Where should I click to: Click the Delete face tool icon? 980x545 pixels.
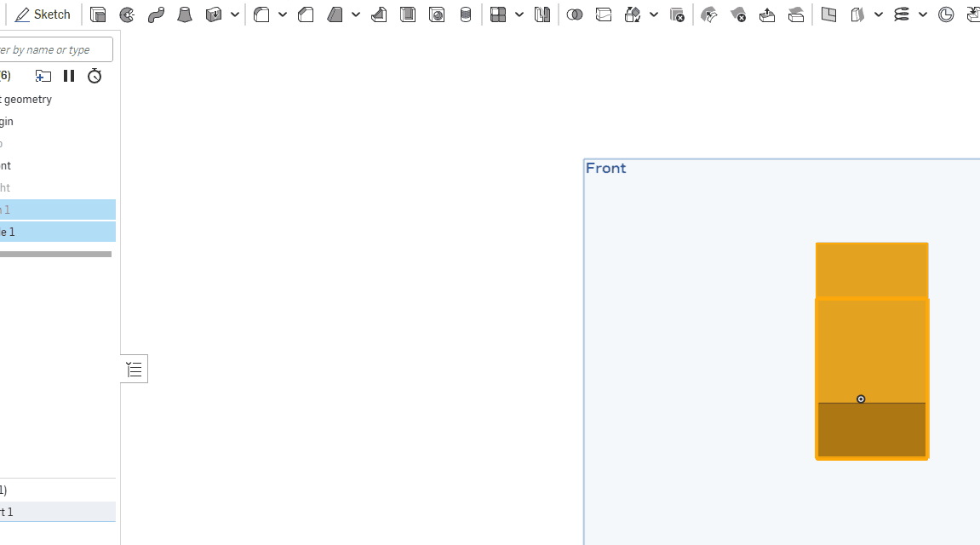pyautogui.click(x=738, y=14)
